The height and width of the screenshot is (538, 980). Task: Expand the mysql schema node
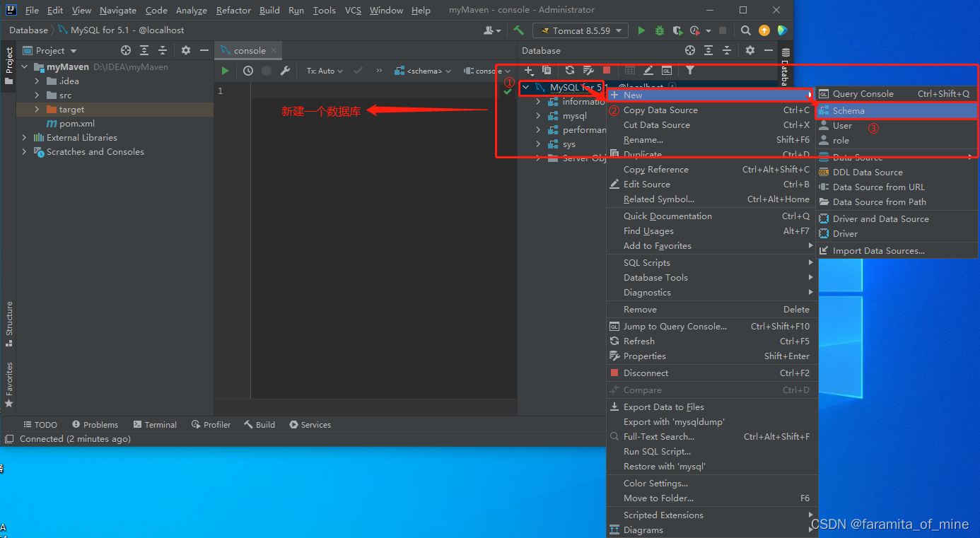[538, 116]
